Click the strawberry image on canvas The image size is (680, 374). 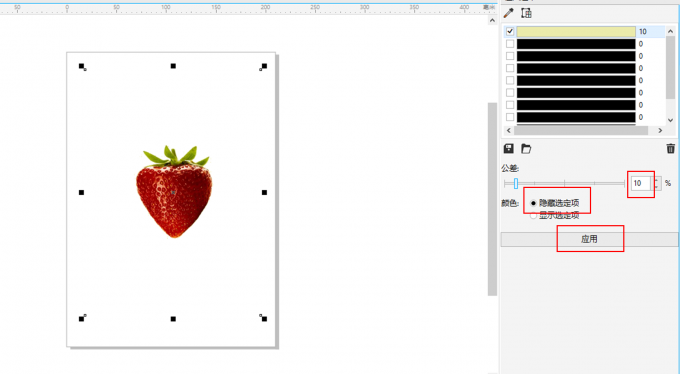coord(174,191)
